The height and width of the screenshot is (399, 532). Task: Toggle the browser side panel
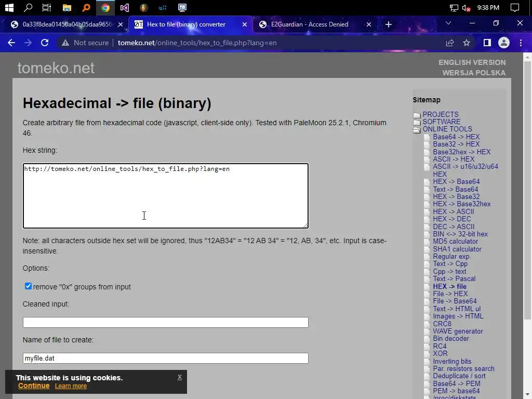(487, 43)
